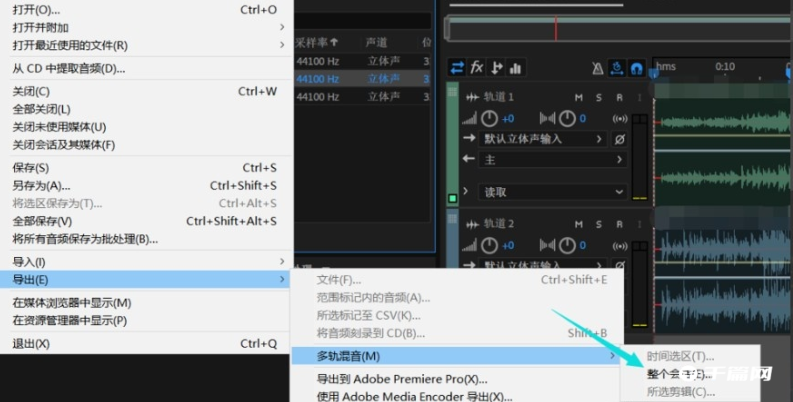Toggle the I button on 轨道 1

[640, 98]
